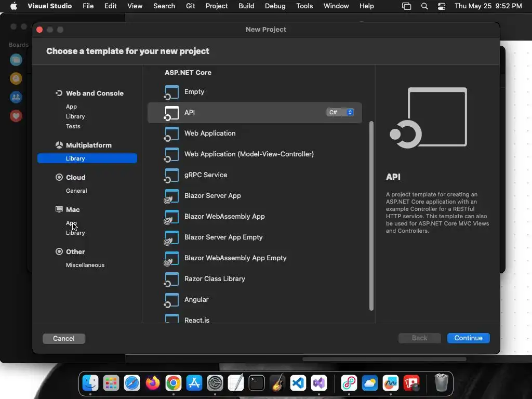
Task: Open the Debug menu
Action: point(275,6)
